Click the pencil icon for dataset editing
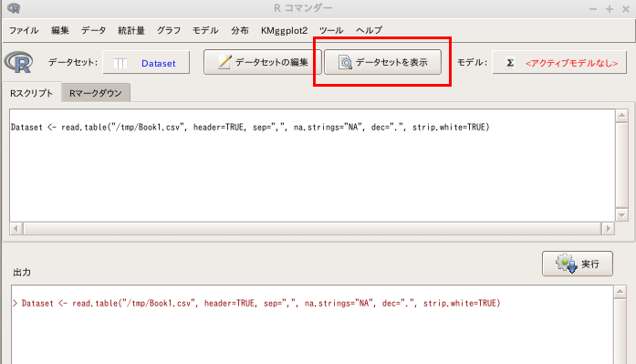636x364 pixels. pos(224,62)
